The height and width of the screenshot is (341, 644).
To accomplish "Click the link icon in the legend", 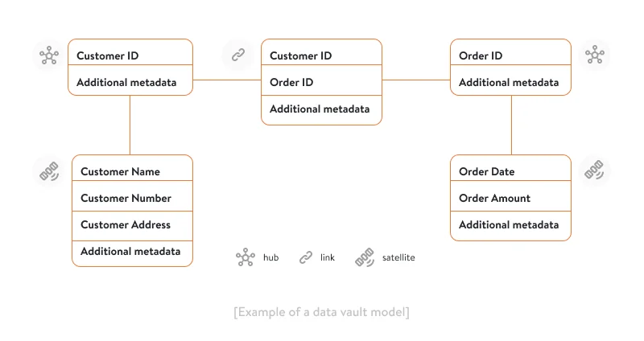I will coord(306,257).
